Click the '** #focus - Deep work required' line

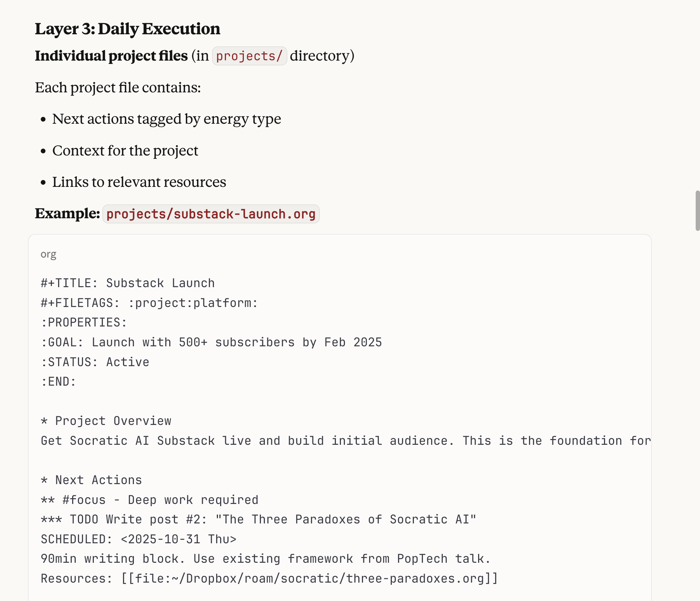[x=149, y=500]
